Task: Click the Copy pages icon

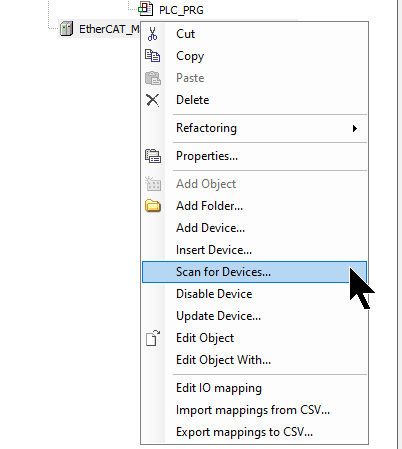Action: 153,56
